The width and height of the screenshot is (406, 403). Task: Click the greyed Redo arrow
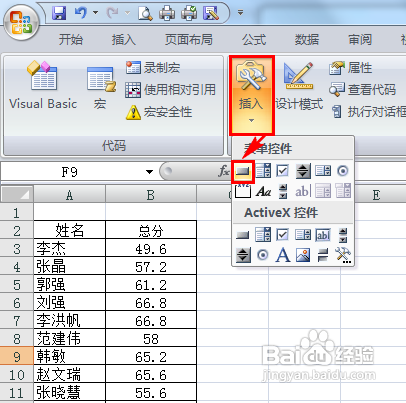[x=112, y=13]
